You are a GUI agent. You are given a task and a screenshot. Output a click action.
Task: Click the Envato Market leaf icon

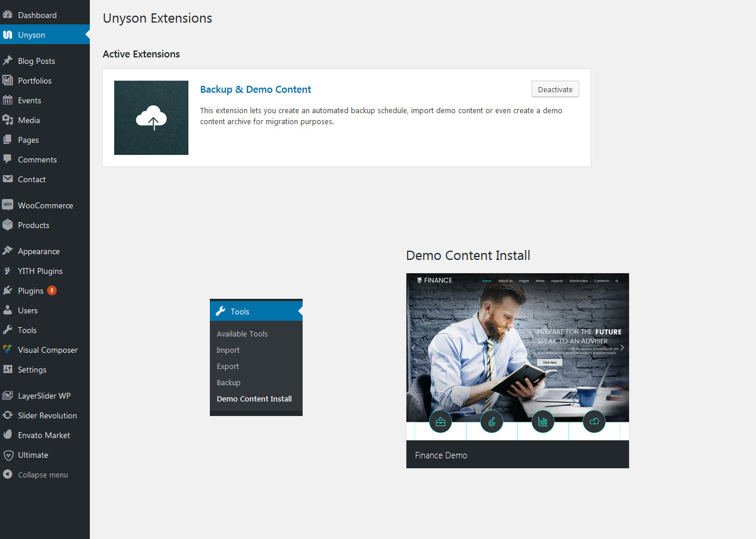(8, 435)
